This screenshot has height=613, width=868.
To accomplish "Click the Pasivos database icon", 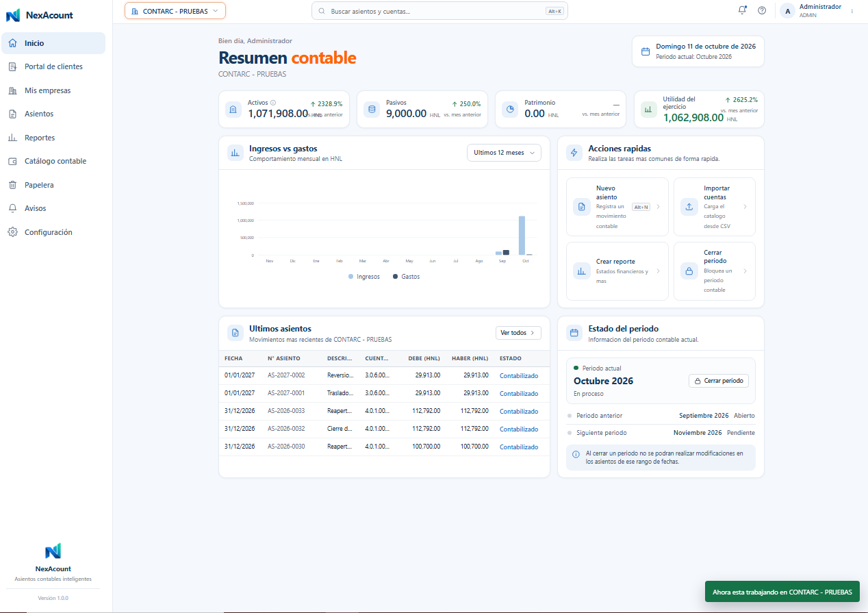I will tap(372, 110).
